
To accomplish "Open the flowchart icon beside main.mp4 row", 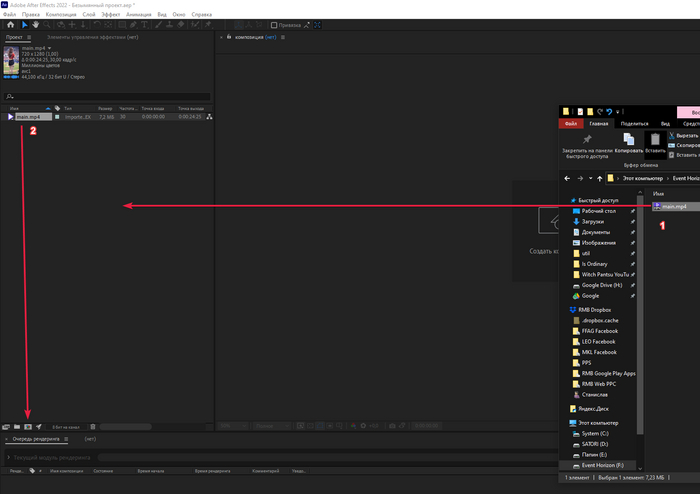I will (x=209, y=117).
